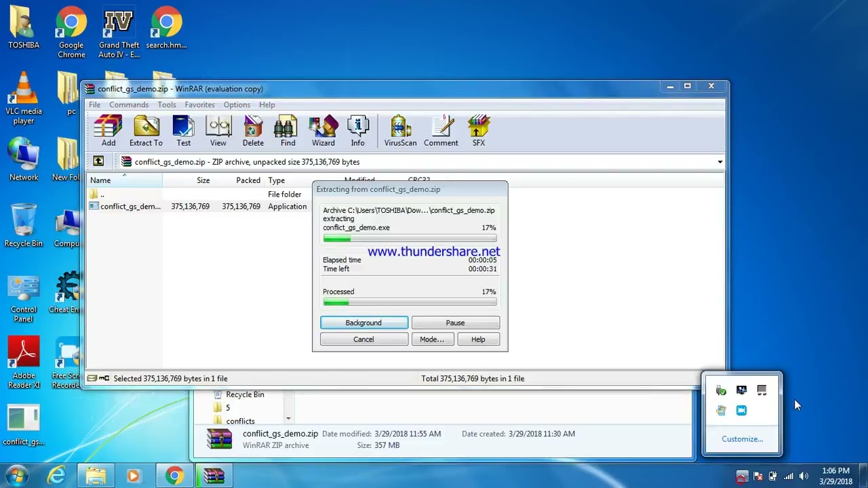Image resolution: width=868 pixels, height=488 pixels.
Task: Select the VLC media player desktop icon
Action: coord(24,99)
